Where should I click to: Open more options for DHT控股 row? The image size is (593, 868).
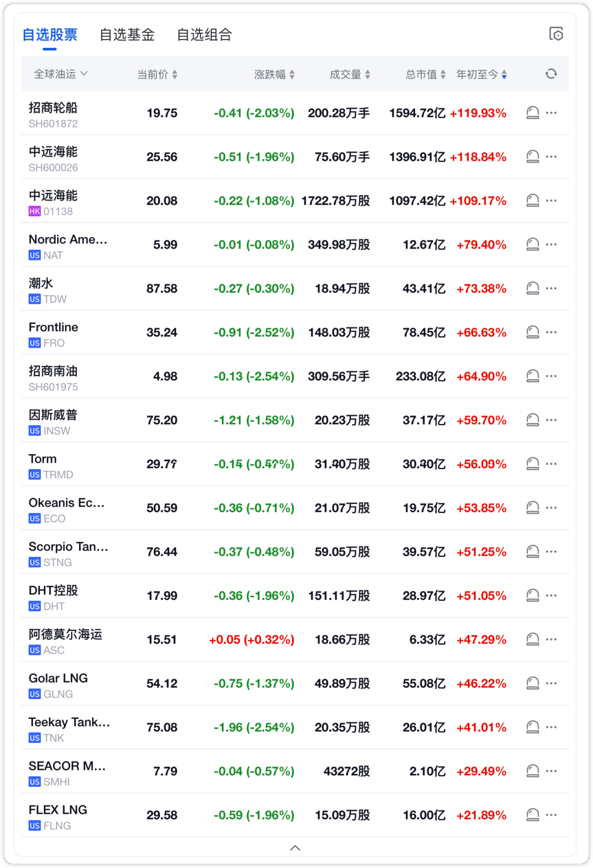(x=552, y=596)
